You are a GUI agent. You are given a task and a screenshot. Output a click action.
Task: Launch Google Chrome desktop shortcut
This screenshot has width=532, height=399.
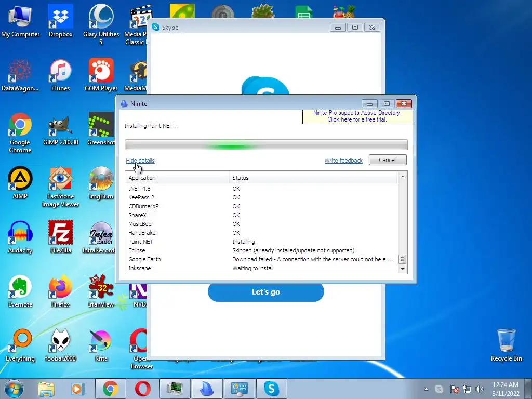coord(20,133)
